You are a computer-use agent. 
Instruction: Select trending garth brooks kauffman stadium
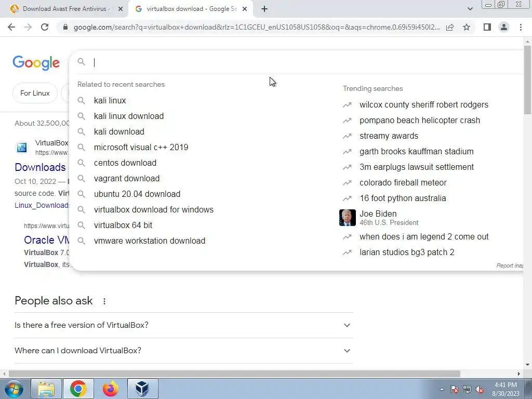(x=416, y=152)
